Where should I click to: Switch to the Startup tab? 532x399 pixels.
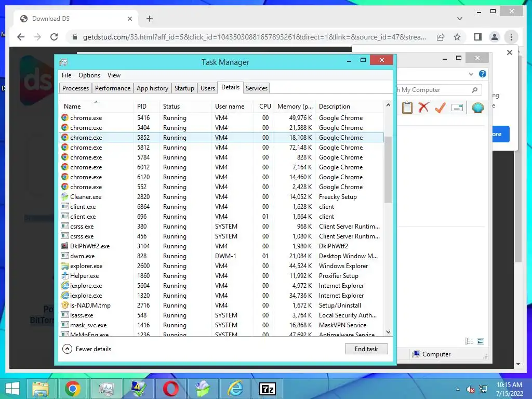pyautogui.click(x=184, y=88)
